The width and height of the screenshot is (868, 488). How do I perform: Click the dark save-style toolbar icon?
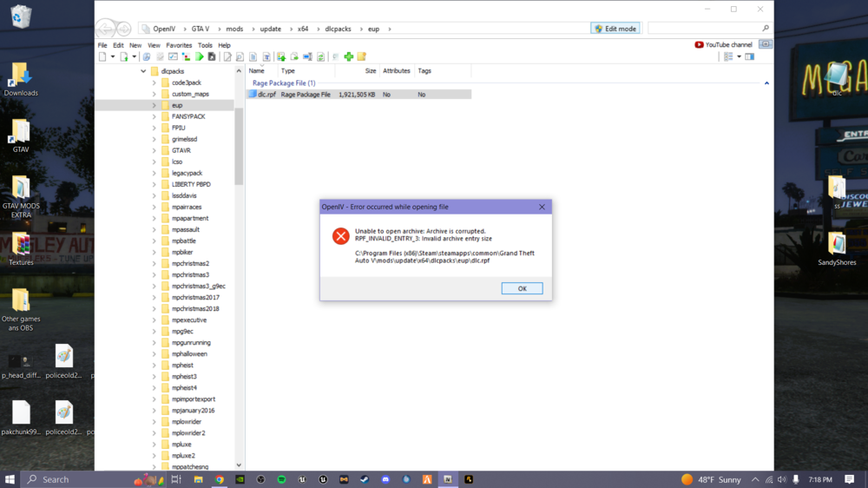point(212,56)
